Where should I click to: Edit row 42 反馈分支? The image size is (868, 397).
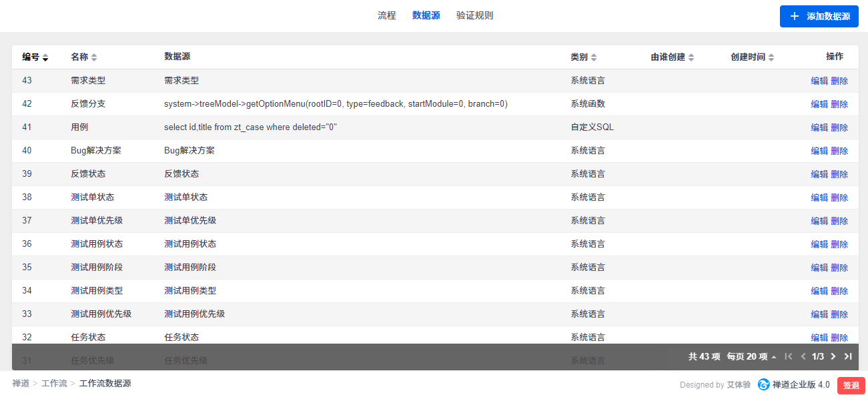(819, 104)
